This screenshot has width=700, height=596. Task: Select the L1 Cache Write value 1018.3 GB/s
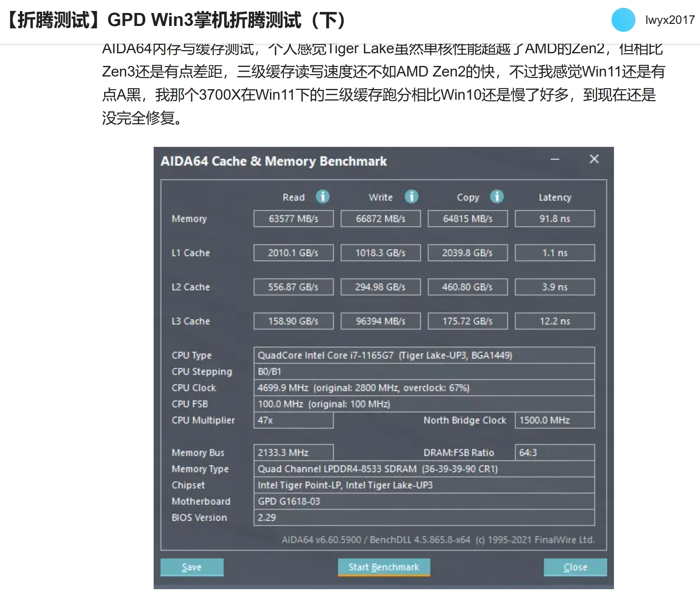coord(381,253)
